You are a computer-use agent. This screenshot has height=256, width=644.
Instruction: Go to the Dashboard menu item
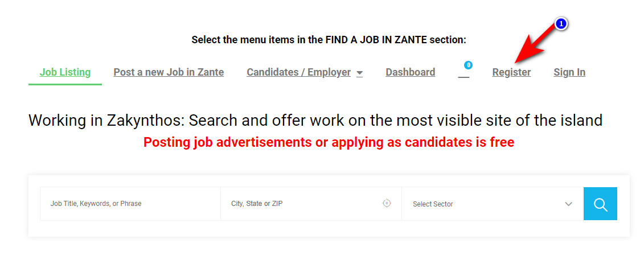(410, 72)
